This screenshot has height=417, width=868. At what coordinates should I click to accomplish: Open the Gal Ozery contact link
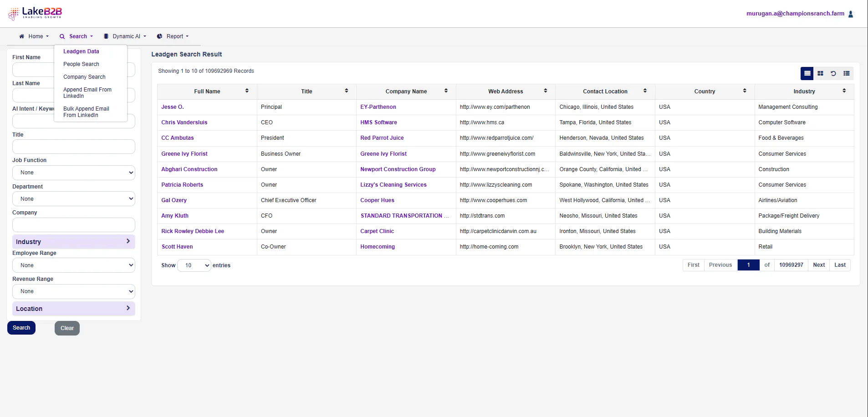174,200
